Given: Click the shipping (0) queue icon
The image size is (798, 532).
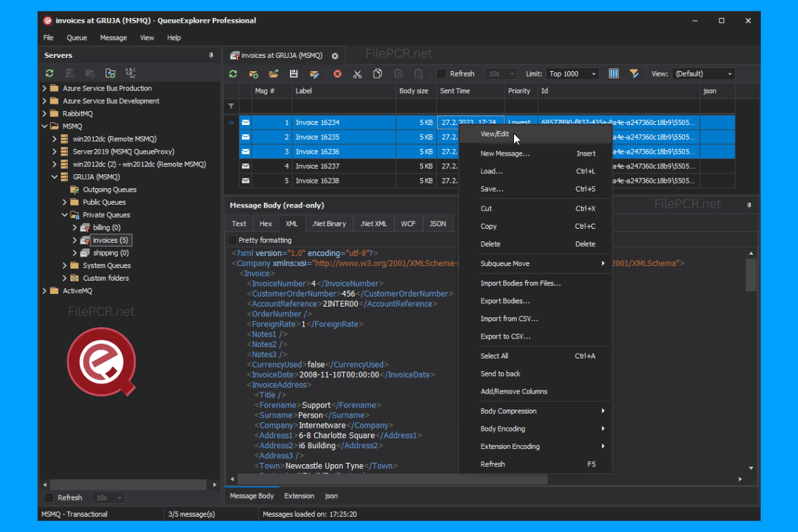Looking at the screenshot, I should 85,253.
